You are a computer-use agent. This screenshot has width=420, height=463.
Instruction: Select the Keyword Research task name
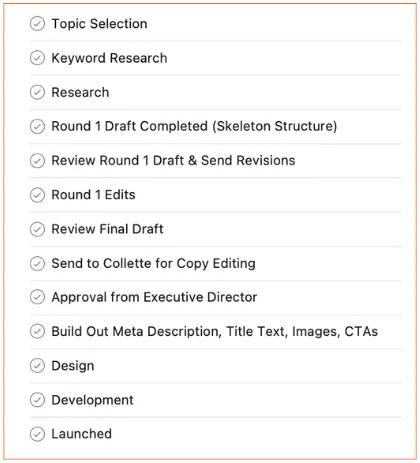click(x=109, y=58)
